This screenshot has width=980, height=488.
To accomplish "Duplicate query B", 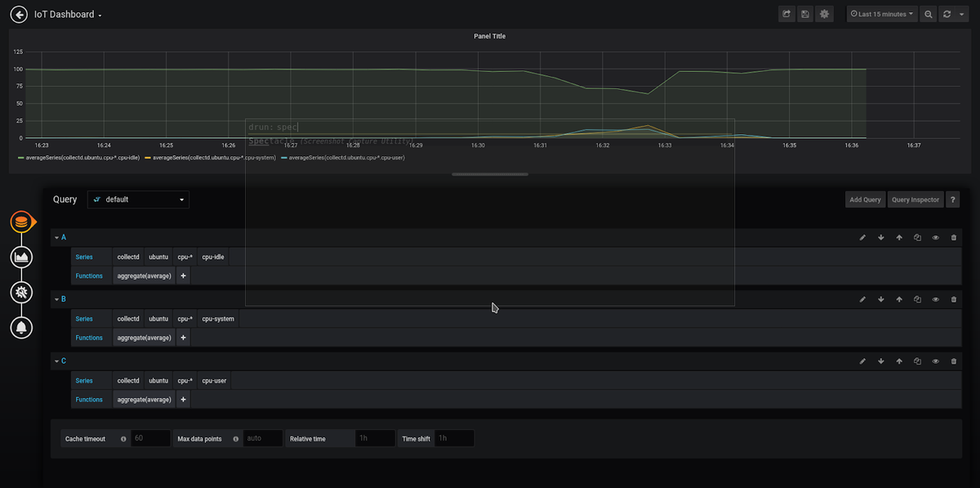I will pyautogui.click(x=917, y=299).
